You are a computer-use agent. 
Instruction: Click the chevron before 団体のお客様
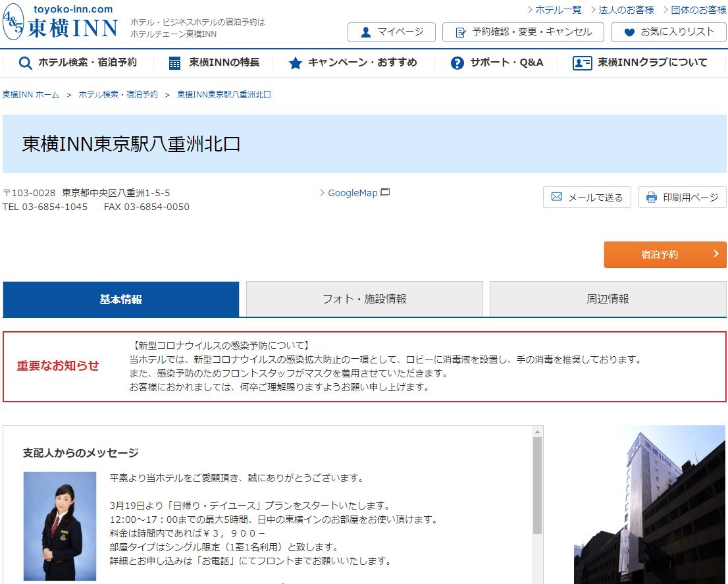pos(665,10)
